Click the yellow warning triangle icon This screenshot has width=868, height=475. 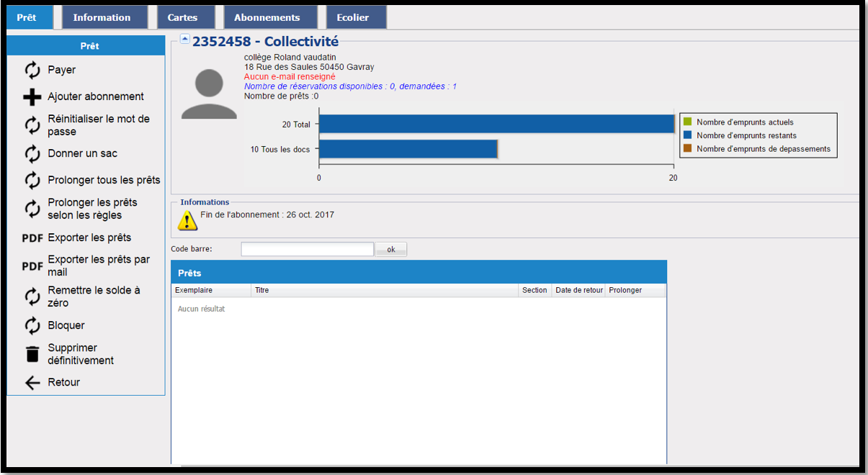(x=187, y=220)
